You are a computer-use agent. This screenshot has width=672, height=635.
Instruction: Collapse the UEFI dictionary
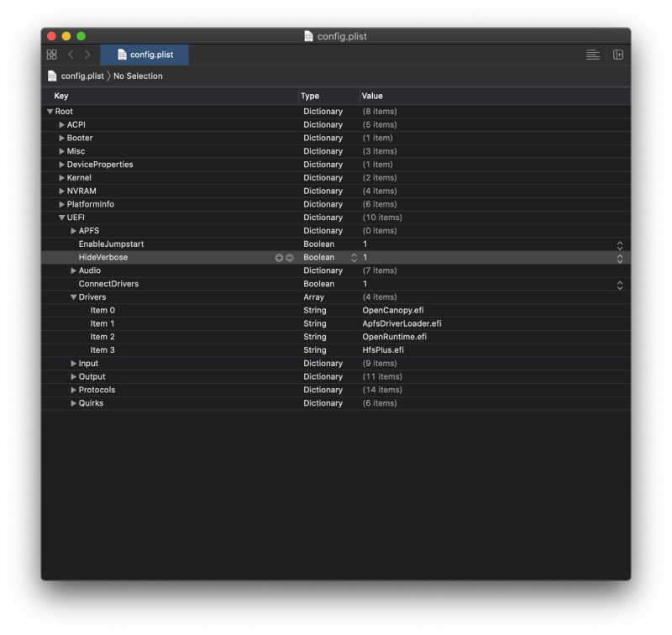point(61,218)
